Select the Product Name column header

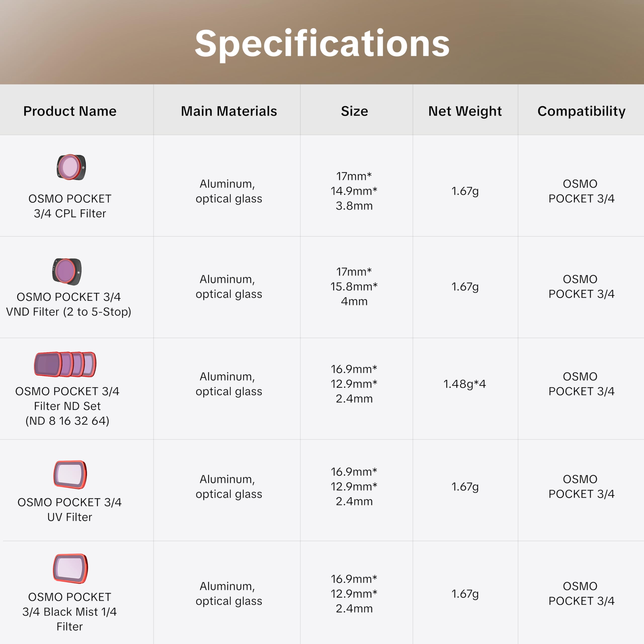(x=70, y=111)
